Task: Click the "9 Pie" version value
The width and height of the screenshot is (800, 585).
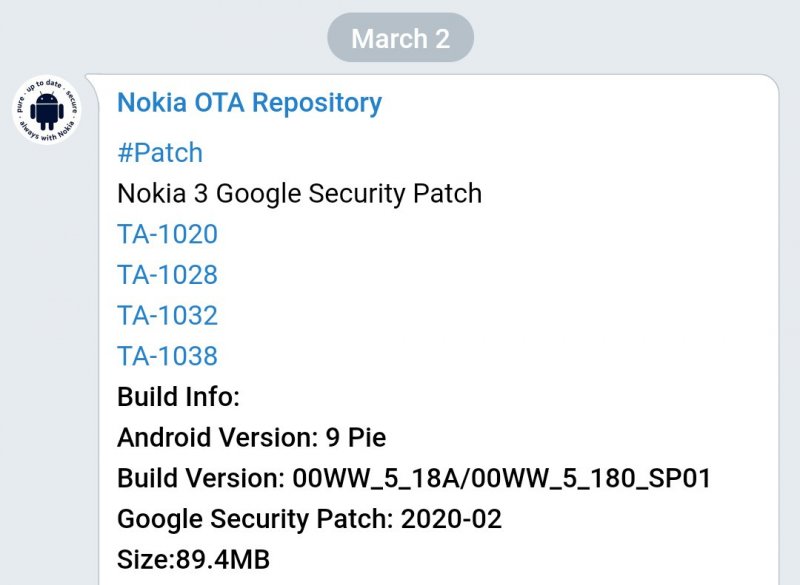Action: (x=356, y=438)
